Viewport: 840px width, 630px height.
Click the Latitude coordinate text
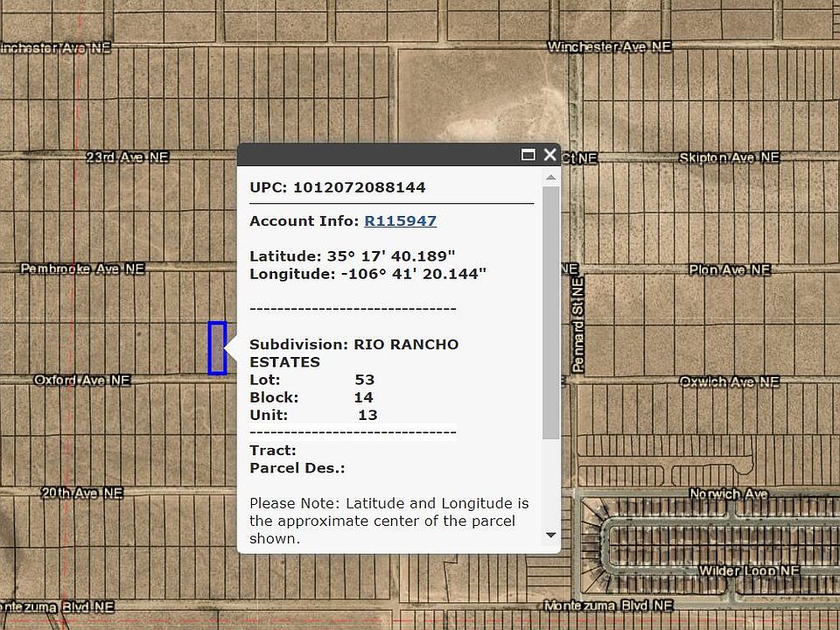(352, 256)
